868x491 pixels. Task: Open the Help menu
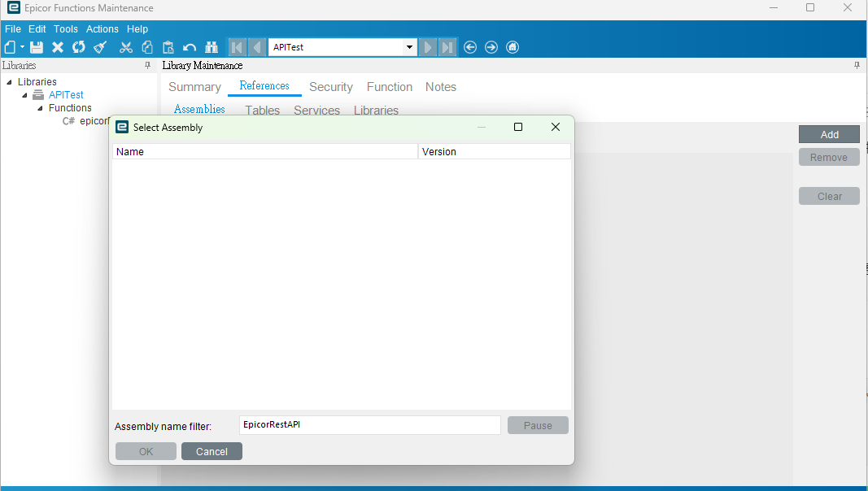pos(137,28)
